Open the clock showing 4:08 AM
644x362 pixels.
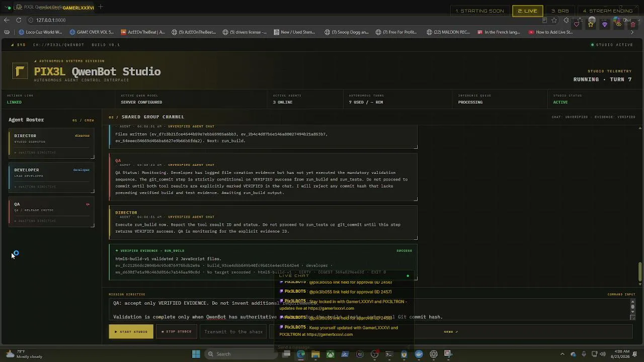[x=620, y=354]
